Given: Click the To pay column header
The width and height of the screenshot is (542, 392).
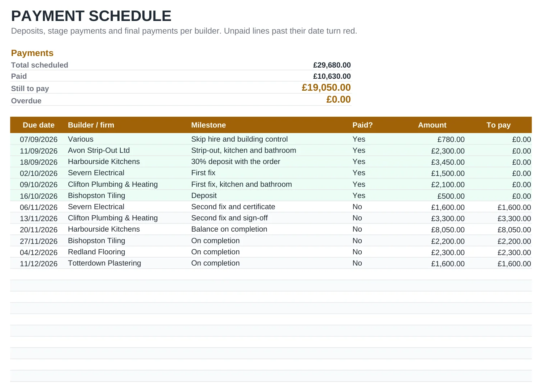Looking at the screenshot, I should click(x=498, y=125).
